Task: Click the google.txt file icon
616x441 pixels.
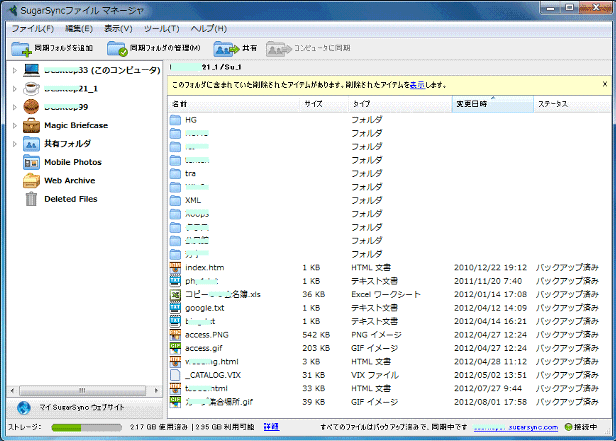Action: pos(175,308)
